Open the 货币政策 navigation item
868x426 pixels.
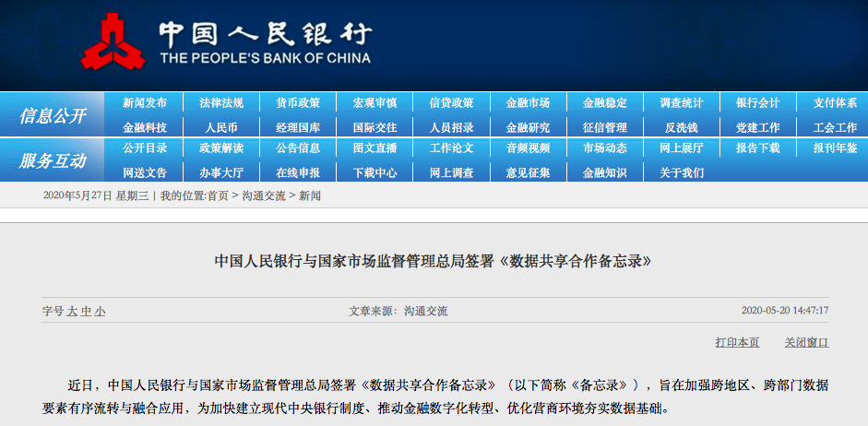pyautogui.click(x=298, y=103)
